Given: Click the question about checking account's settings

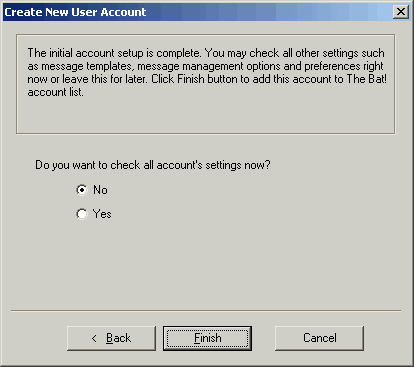Looking at the screenshot, I should pos(153,165).
